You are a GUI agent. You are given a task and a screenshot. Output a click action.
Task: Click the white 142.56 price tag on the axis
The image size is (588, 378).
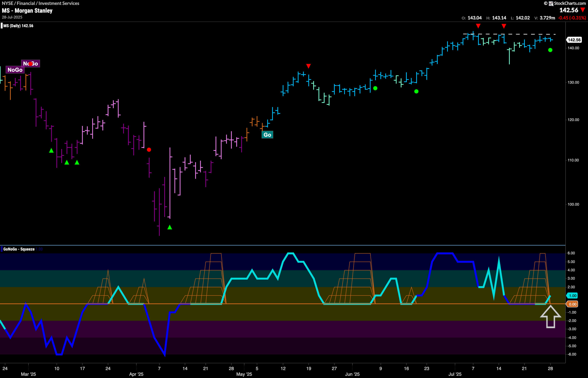pyautogui.click(x=574, y=40)
